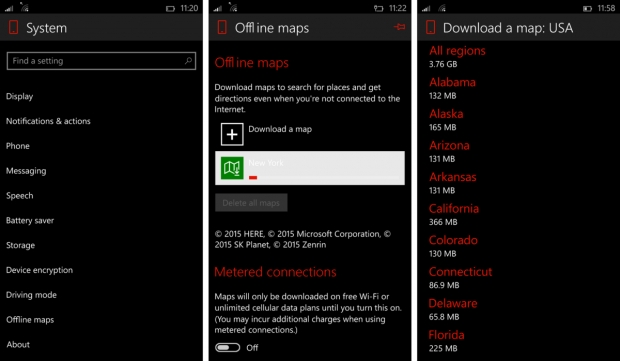
Task: Open Display settings
Action: [19, 96]
